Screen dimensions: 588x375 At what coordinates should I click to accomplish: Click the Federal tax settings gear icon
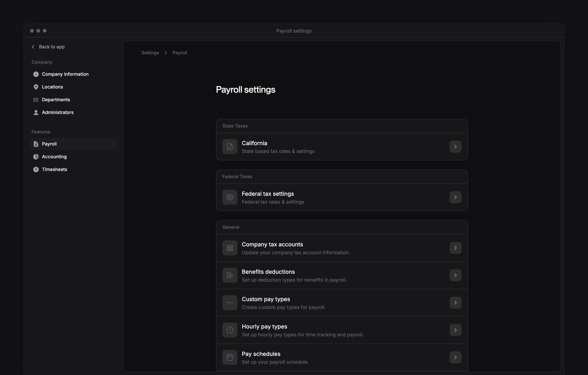[230, 197]
